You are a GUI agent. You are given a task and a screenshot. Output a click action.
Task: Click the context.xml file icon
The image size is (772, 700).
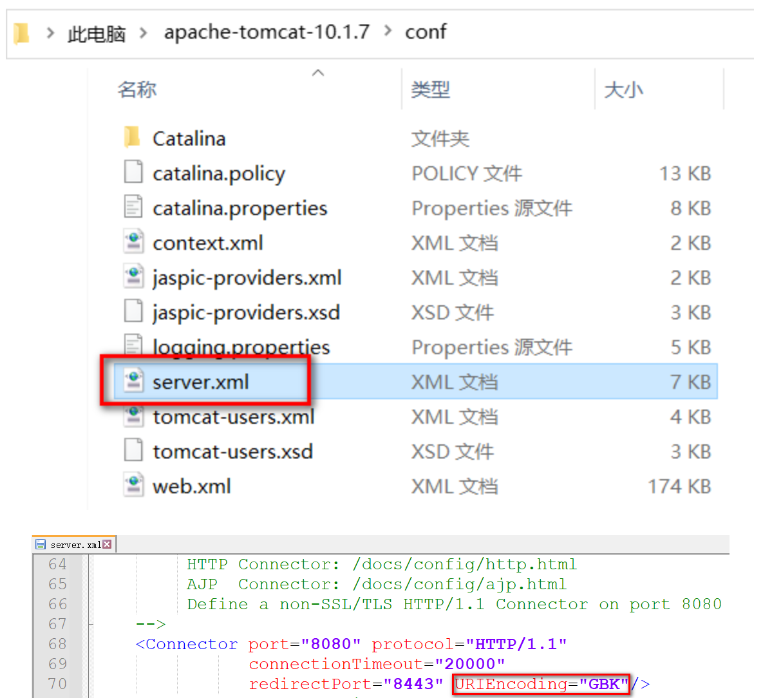tap(133, 241)
